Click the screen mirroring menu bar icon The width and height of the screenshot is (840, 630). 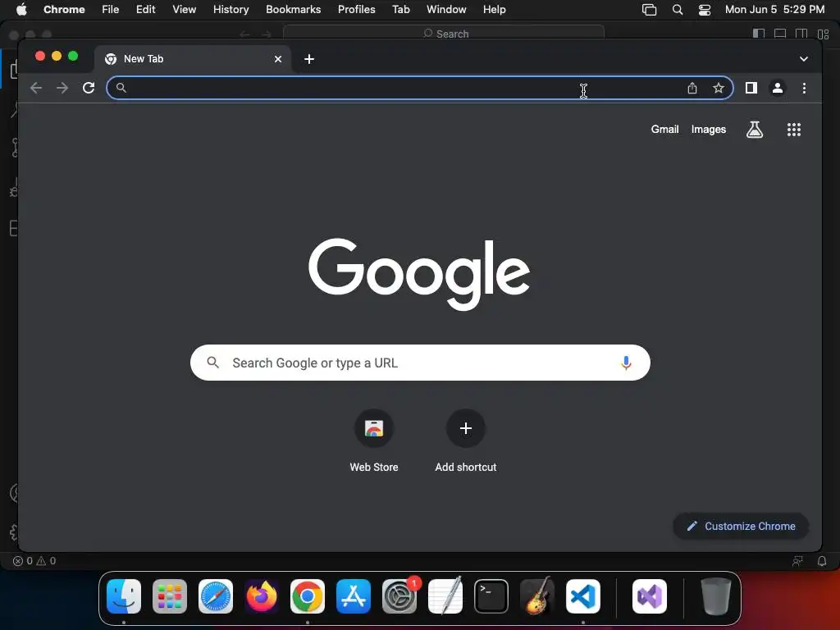click(x=650, y=10)
